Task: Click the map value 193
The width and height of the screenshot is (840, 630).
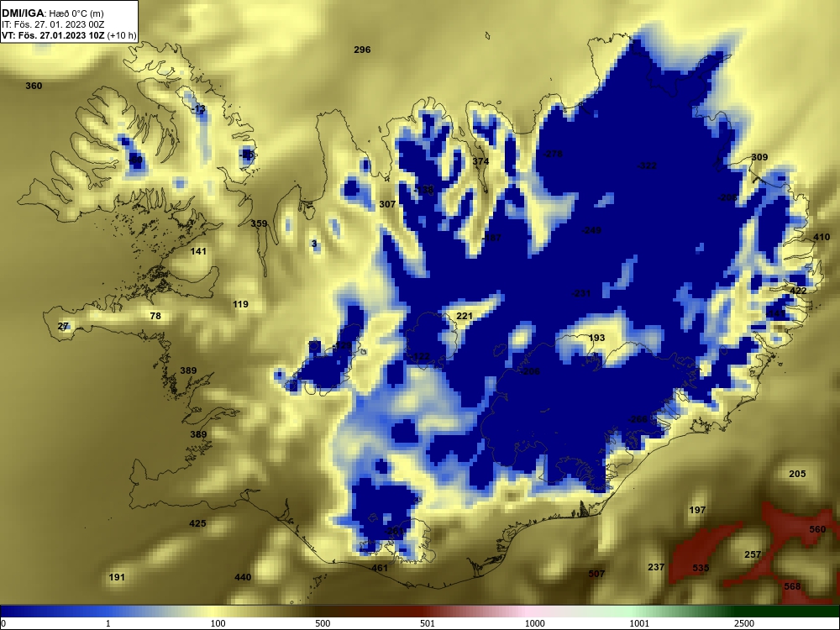Action: [x=596, y=338]
